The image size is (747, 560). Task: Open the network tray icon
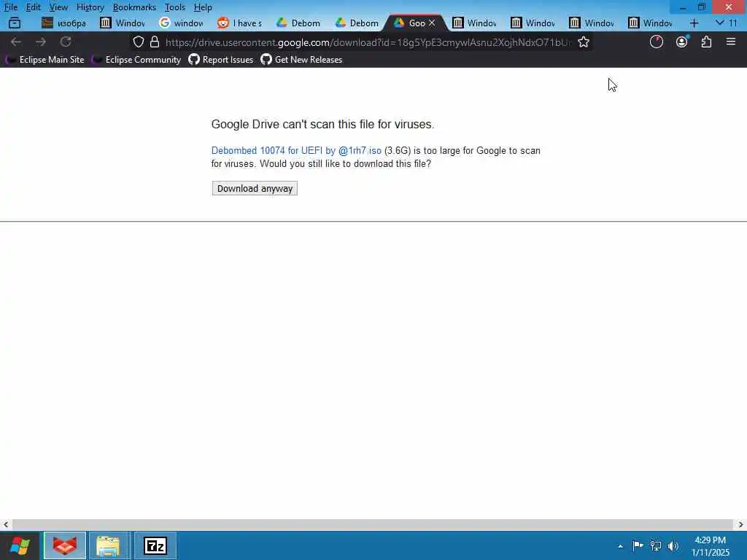pos(656,545)
